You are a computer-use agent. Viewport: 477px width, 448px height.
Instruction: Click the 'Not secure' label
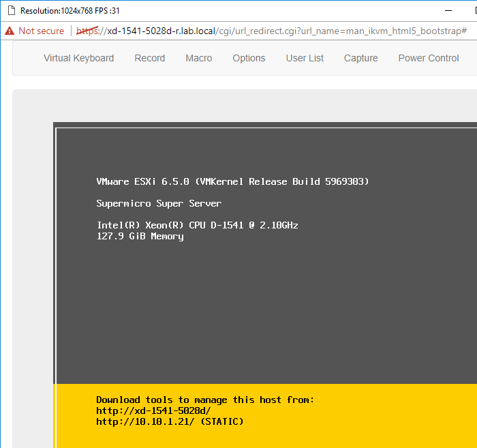point(42,31)
